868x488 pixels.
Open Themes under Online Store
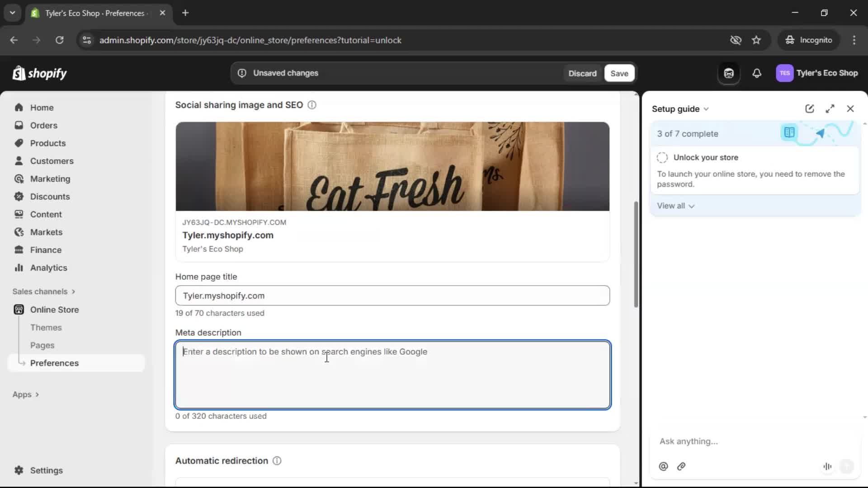coord(45,327)
